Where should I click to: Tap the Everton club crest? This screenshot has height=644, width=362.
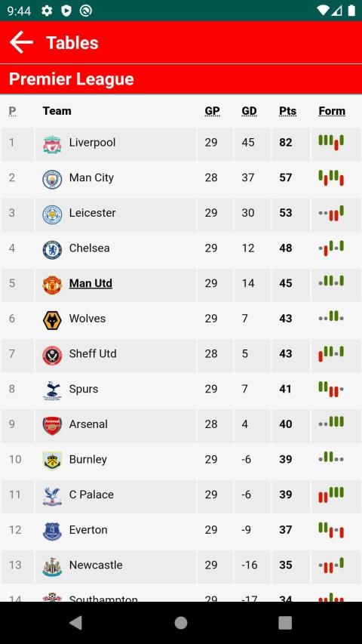pyautogui.click(x=52, y=532)
